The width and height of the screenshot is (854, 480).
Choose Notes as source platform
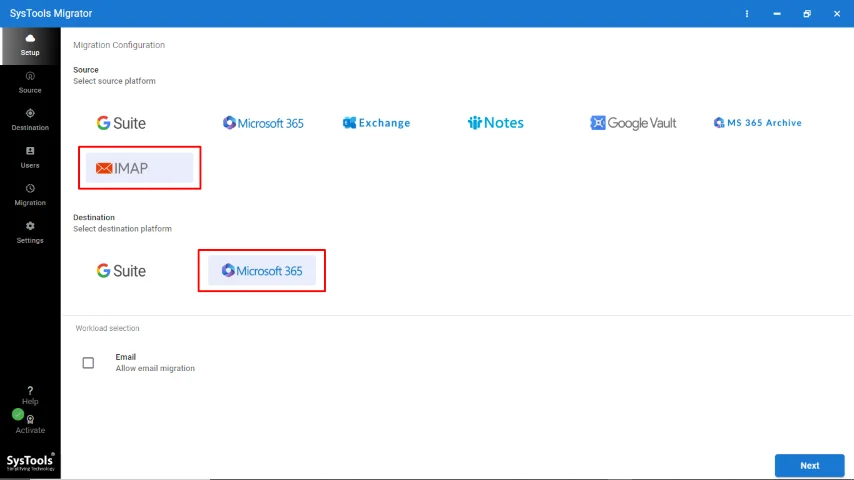click(x=495, y=123)
